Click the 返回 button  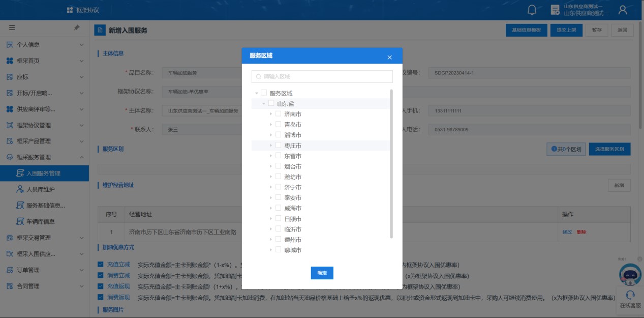623,30
